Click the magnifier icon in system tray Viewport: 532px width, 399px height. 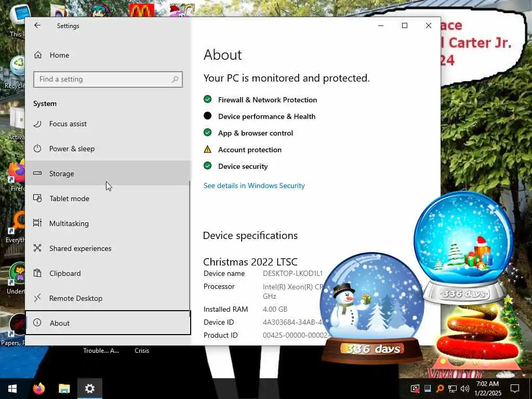pos(440,389)
